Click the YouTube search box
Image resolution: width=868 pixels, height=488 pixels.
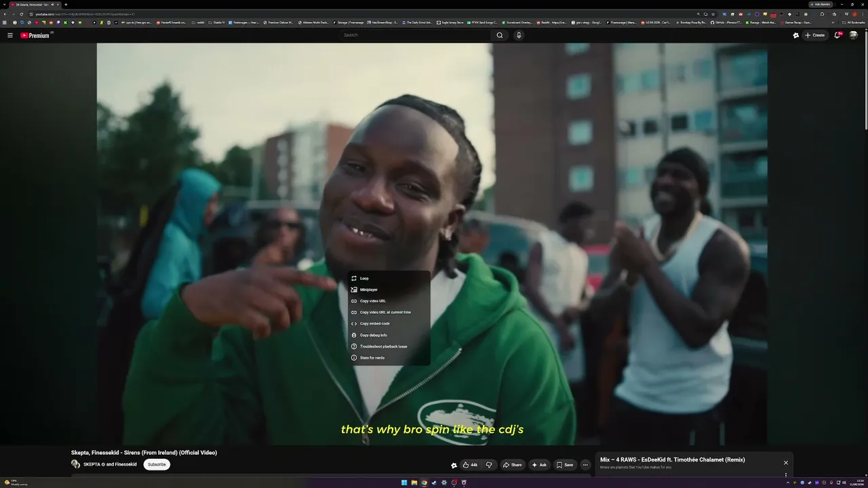(415, 35)
